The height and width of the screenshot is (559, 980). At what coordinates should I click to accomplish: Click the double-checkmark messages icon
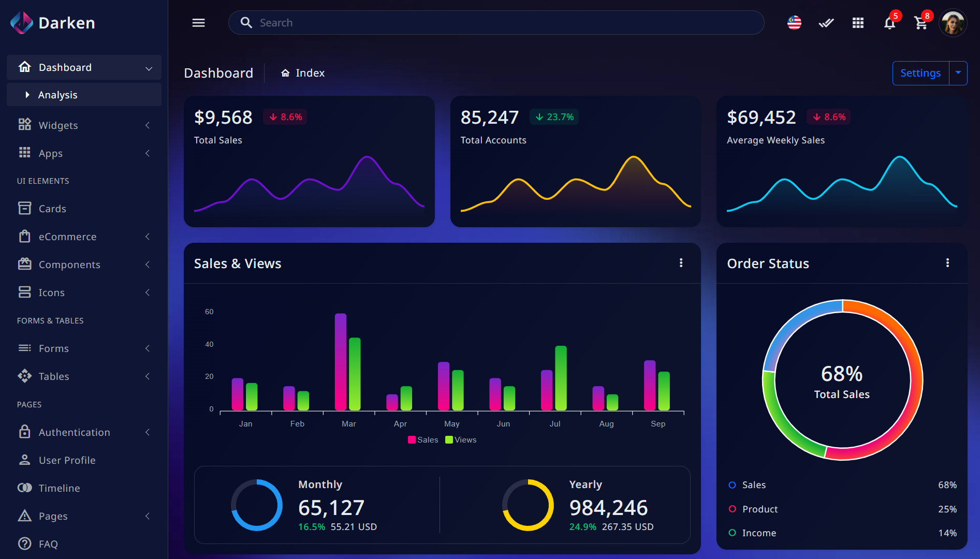(826, 23)
